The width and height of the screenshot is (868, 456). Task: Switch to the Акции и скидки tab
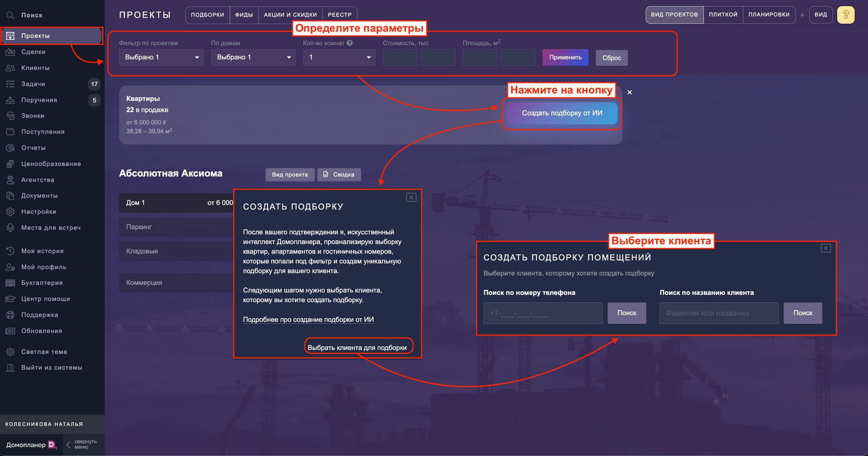[290, 15]
